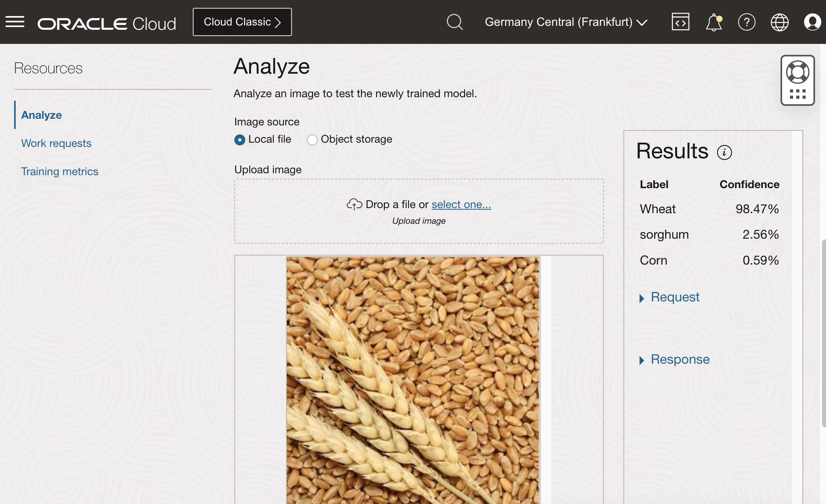This screenshot has width=826, height=504.
Task: Open Germany Central (Frankfurt) region dropdown
Action: pyautogui.click(x=566, y=22)
